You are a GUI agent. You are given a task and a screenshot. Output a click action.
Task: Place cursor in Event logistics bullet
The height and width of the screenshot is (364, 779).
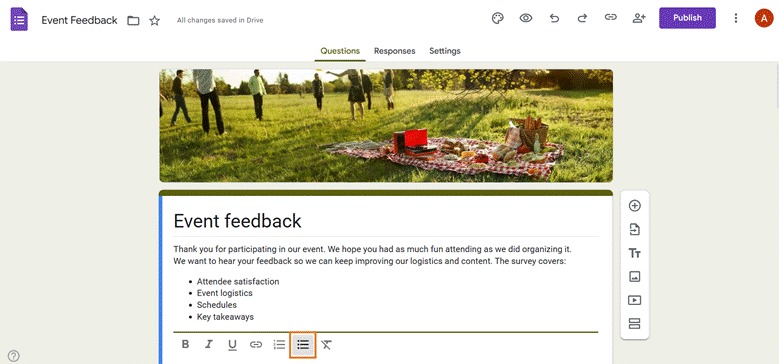tap(225, 293)
